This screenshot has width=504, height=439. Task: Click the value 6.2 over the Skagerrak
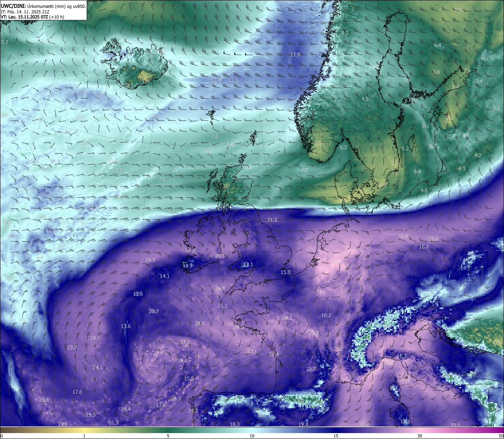[x=343, y=147]
